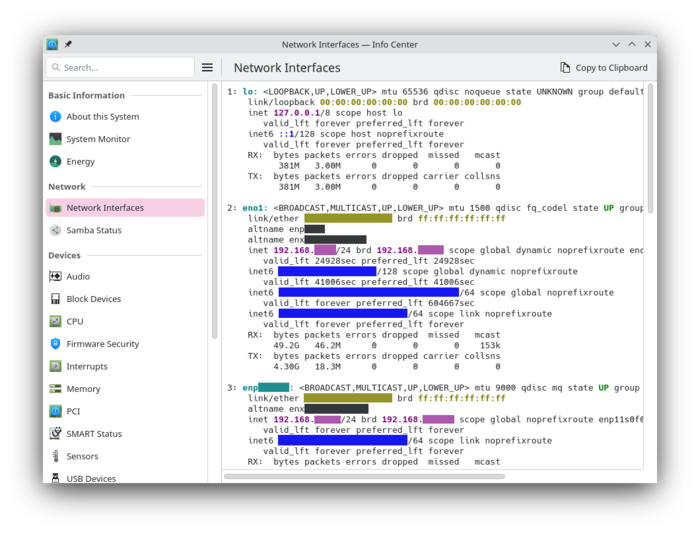
Task: Select the Energy icon in sidebar
Action: click(56, 161)
